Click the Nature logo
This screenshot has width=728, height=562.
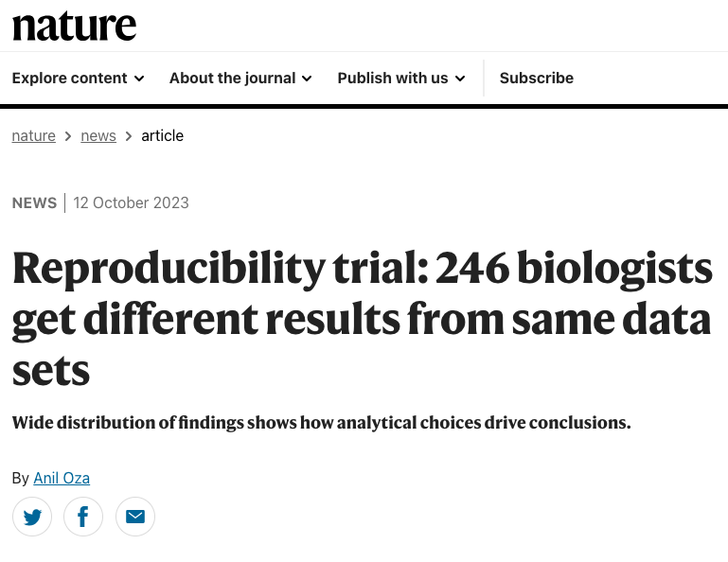(74, 26)
